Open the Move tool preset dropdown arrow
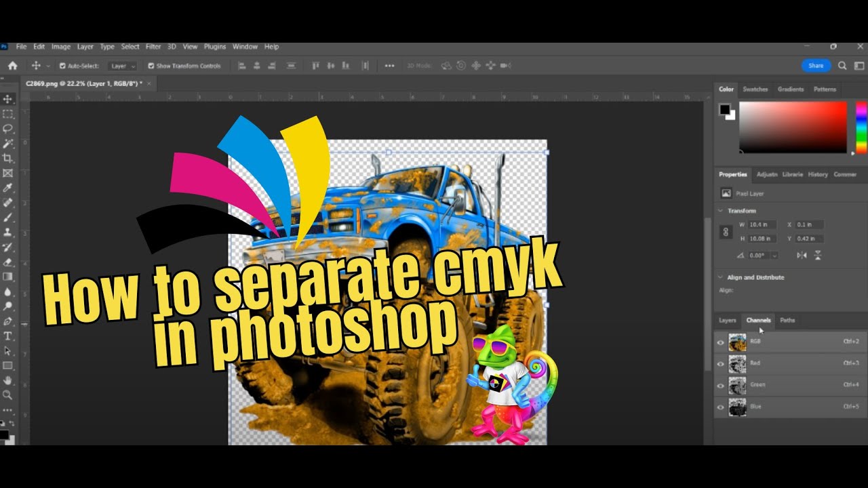The width and height of the screenshot is (868, 488). click(x=47, y=66)
